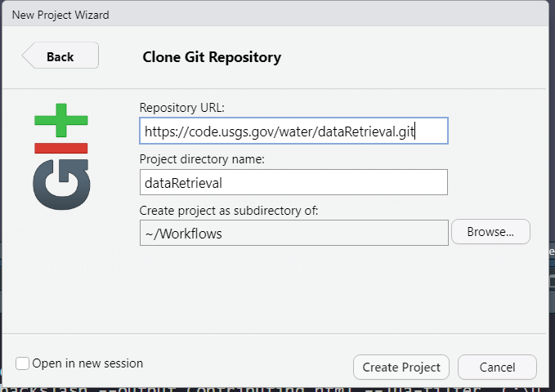Screen dimensions: 555x392
Task: Enable Open in new session checkbox
Action: pos(23,364)
